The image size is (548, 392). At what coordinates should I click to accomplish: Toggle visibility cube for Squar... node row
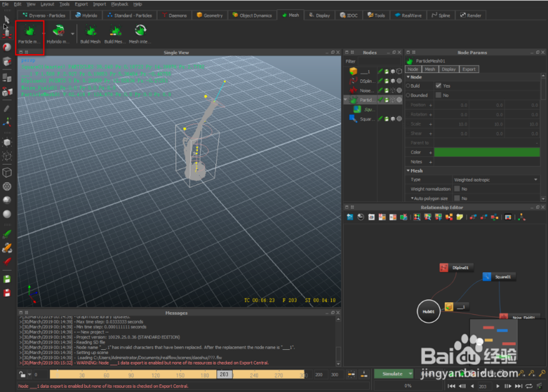tap(393, 119)
